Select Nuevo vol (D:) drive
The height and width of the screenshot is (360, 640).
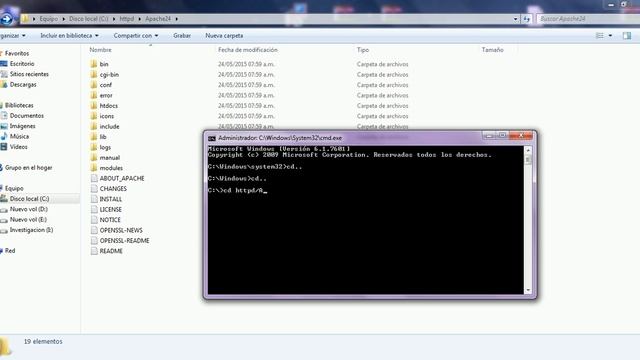(29, 209)
